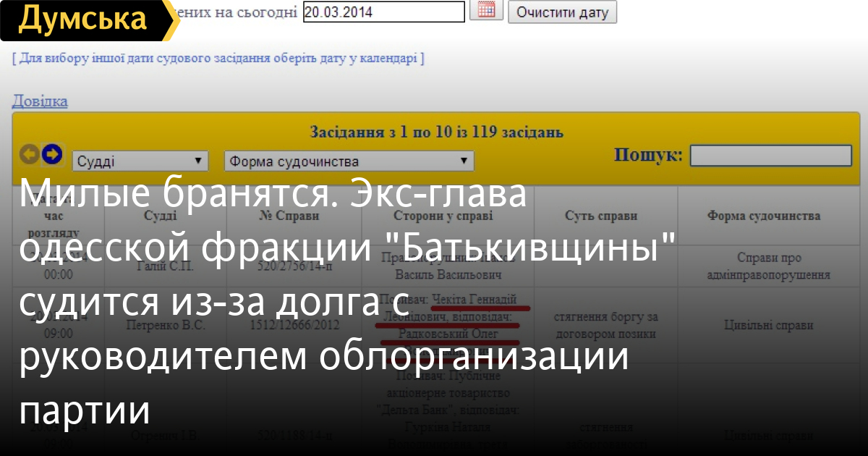Click the calendar date hint text in brackets
This screenshot has width=868, height=456.
pyautogui.click(x=218, y=58)
